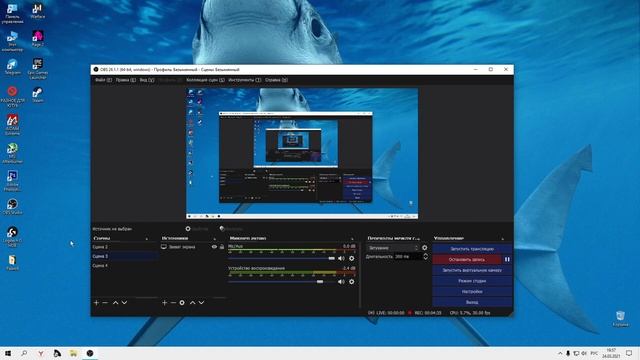This screenshot has height=360, width=640.
Task: Click the OBS preview canvas
Action: [x=302, y=153]
